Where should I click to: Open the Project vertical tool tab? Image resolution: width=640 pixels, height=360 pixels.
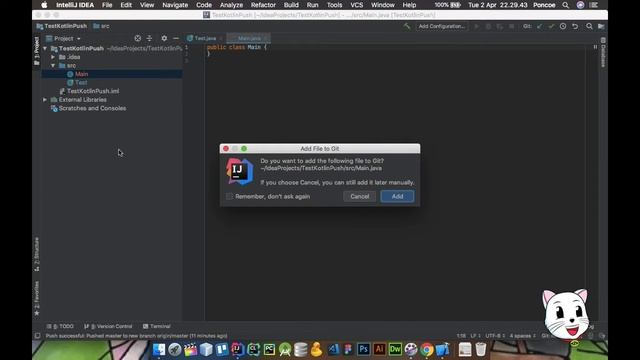click(x=37, y=51)
